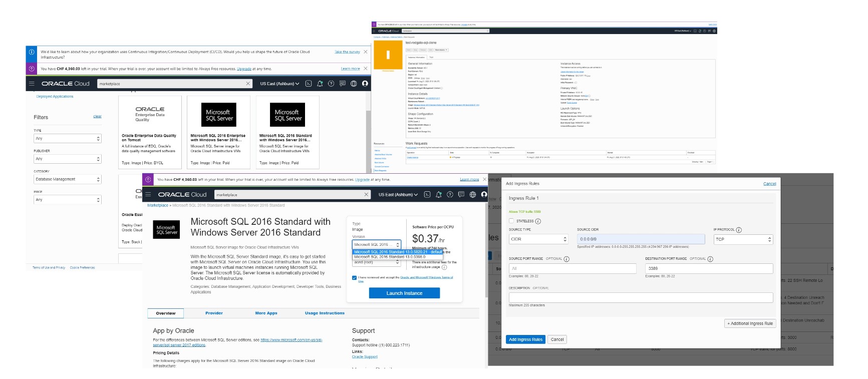This screenshot has width=868, height=379.
Task: Click help question mark in marketplace listing window
Action: click(x=331, y=84)
